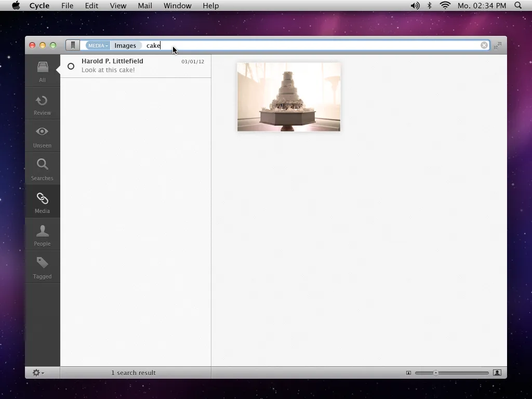
Task: Select the Media section
Action: coord(43,202)
